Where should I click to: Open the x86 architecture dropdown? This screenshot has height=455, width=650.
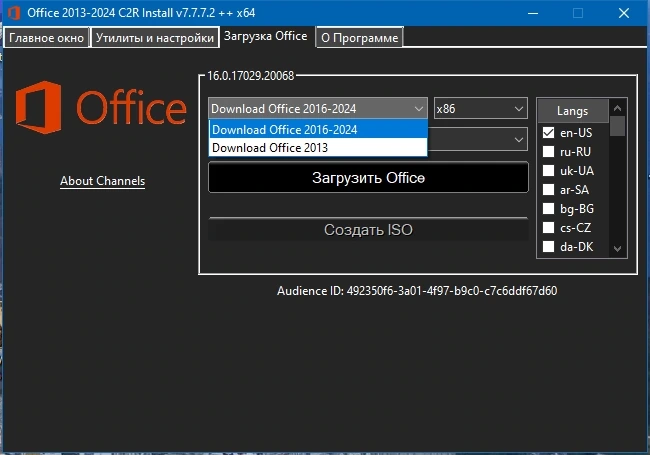click(x=480, y=109)
